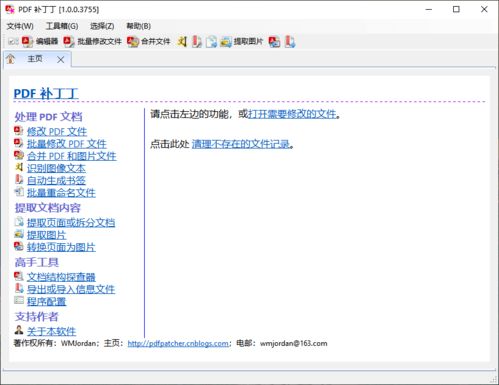This screenshot has height=385, width=499.
Task: Click the 处理 PDF 文档 section heading
Action: (48, 117)
